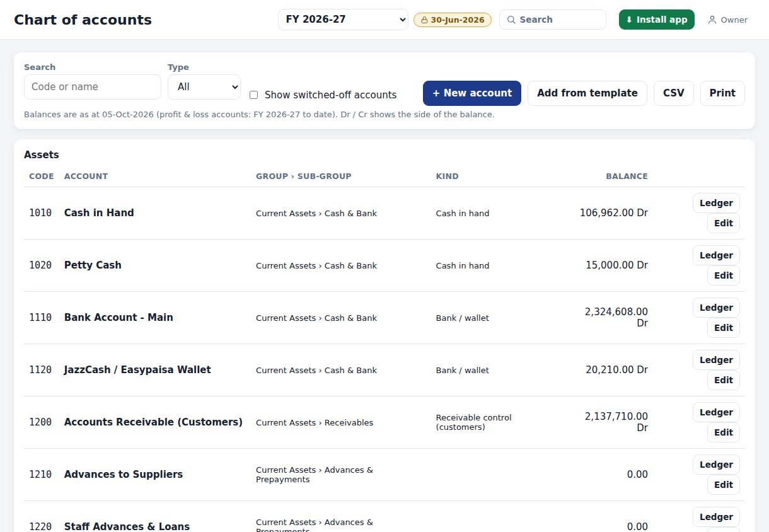Click the 30-Jun-2026 lock date badge

453,20
